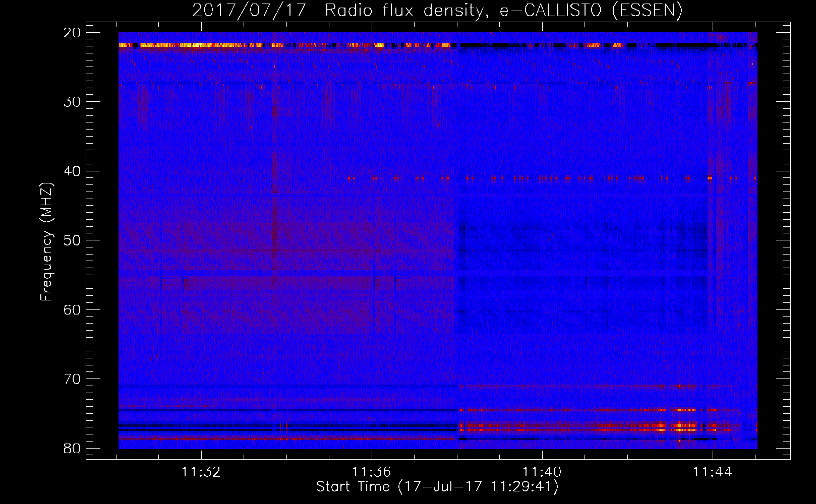
Task: Click the 80 frequency tick label
Action: tap(73, 449)
